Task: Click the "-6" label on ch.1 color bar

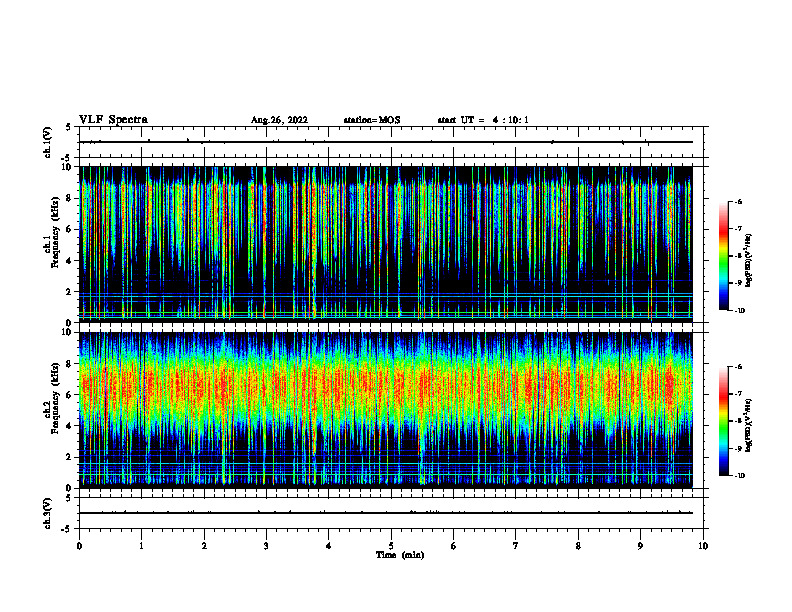Action: pos(738,201)
